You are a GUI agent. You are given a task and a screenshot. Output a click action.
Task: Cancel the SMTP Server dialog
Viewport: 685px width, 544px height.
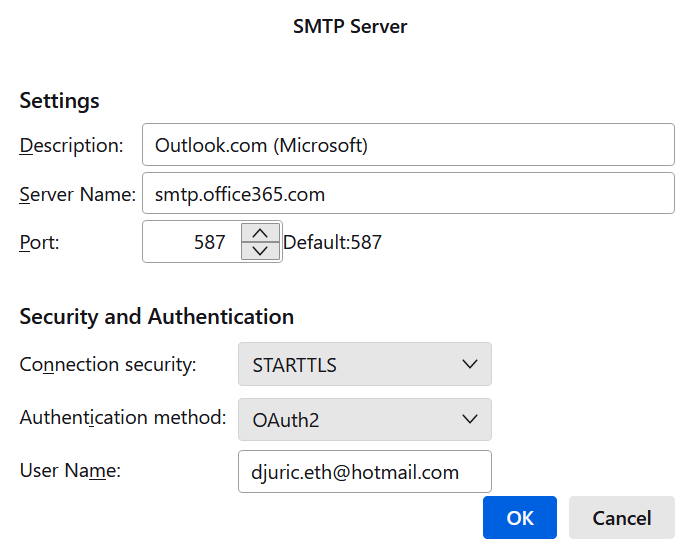(x=621, y=518)
